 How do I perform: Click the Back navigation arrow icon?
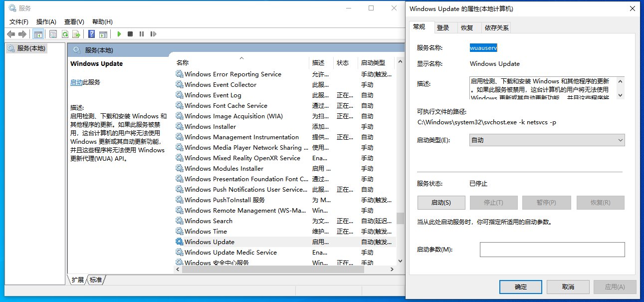pos(11,34)
